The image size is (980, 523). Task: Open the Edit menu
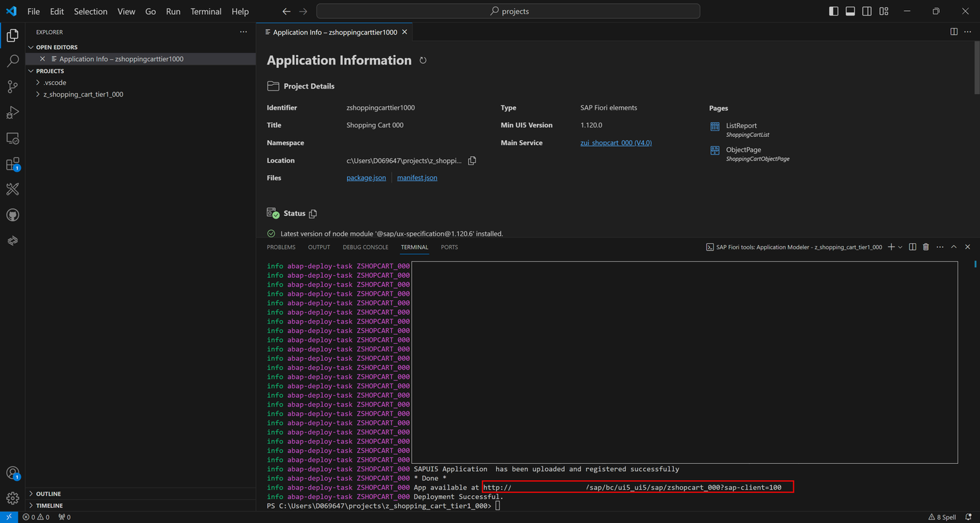(x=57, y=12)
